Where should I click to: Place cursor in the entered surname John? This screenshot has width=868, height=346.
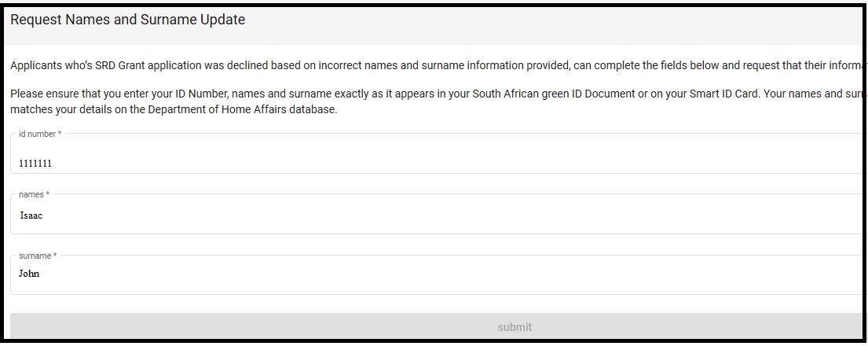pyautogui.click(x=30, y=274)
